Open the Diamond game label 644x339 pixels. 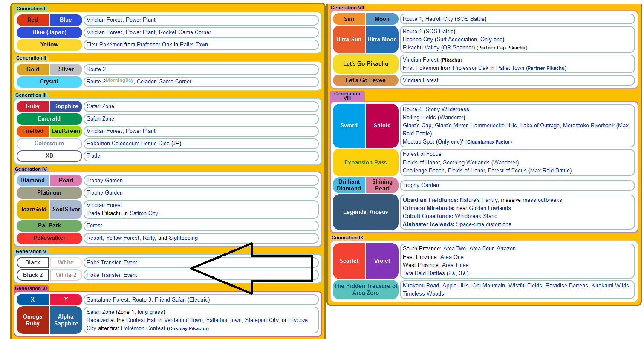tap(33, 181)
